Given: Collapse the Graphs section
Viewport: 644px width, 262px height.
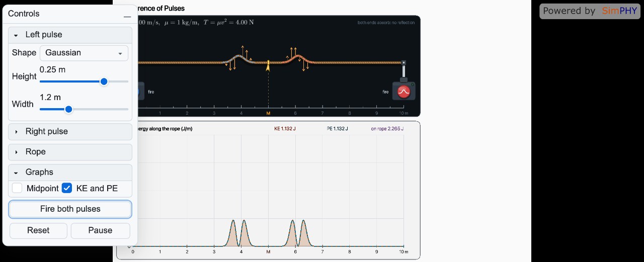Looking at the screenshot, I should pos(70,172).
